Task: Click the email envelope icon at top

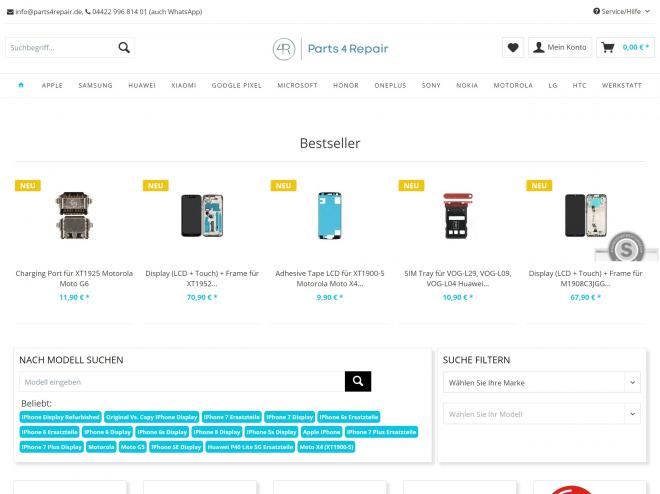Action: coord(10,12)
